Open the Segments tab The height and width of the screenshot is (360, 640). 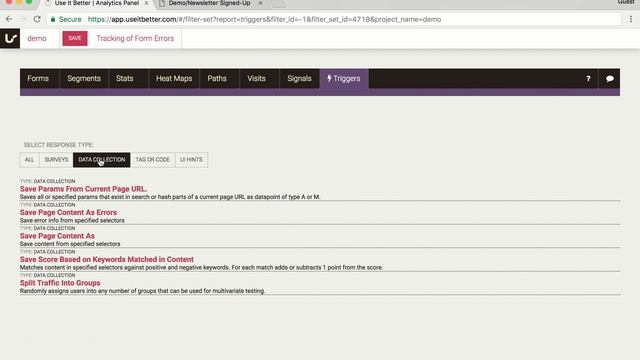(84, 78)
